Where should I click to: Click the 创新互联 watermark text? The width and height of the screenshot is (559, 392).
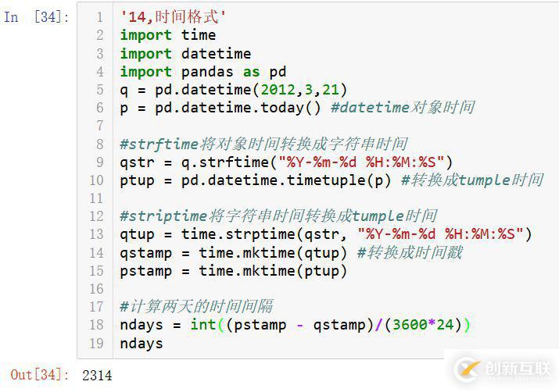point(516,368)
